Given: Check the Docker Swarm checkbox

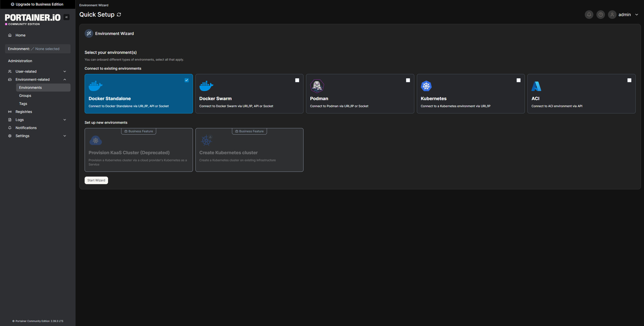Looking at the screenshot, I should click(297, 80).
